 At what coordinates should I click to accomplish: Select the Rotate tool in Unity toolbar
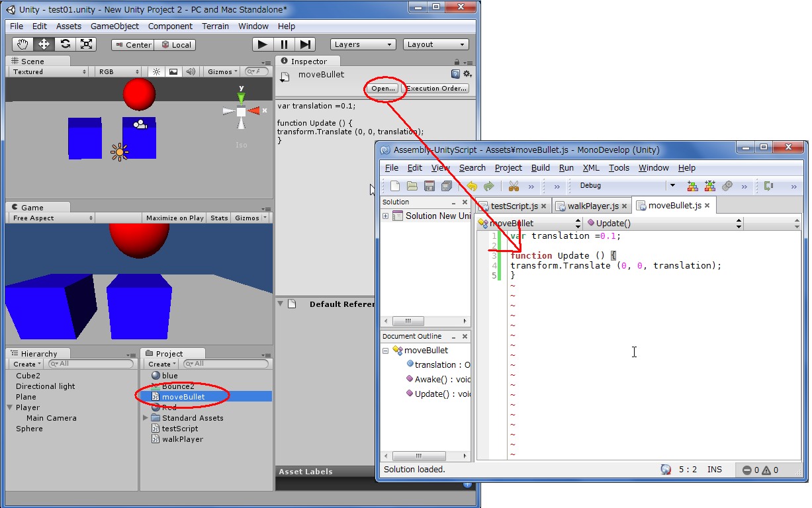pyautogui.click(x=65, y=44)
